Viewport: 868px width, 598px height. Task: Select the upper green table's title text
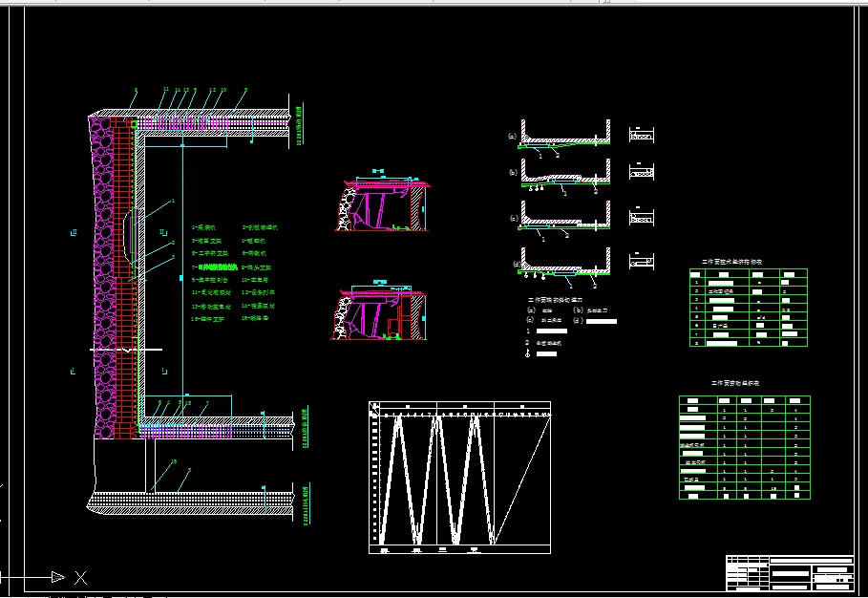[x=731, y=262]
